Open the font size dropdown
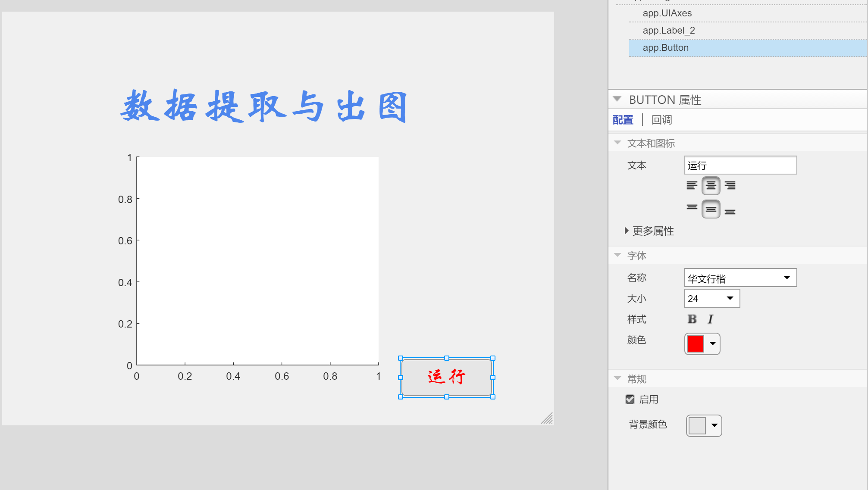This screenshot has width=868, height=490. click(730, 298)
